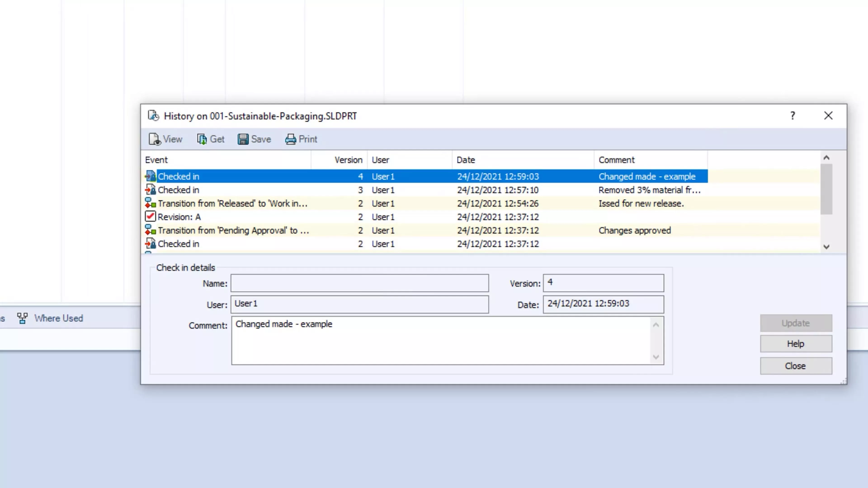Click the Revision: A checkmark icon
The height and width of the screenshot is (488, 868).
[x=150, y=217]
